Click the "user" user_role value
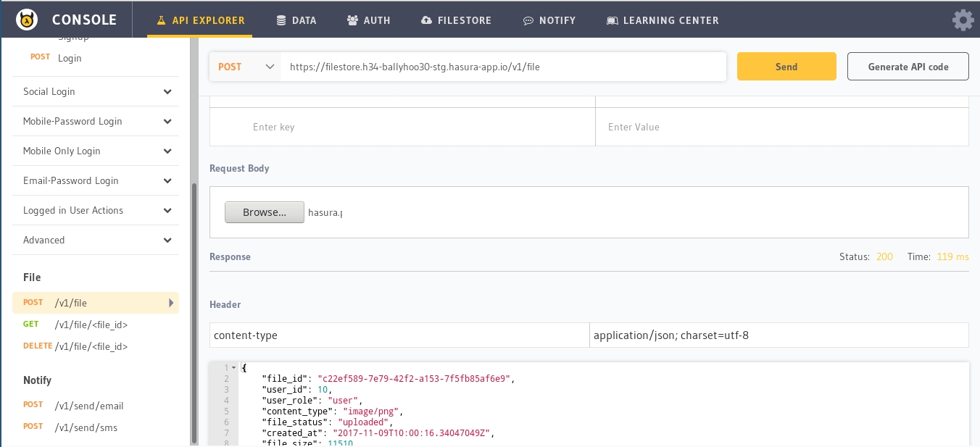 tap(344, 400)
